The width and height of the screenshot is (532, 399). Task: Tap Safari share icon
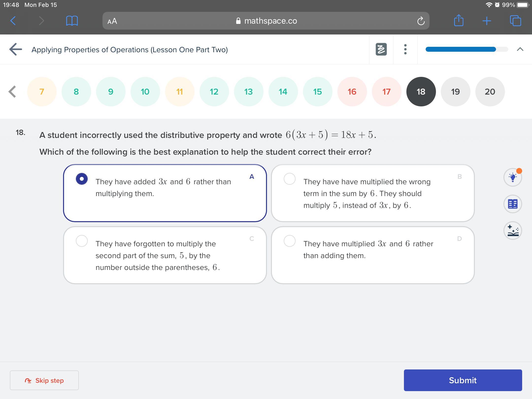pyautogui.click(x=459, y=21)
